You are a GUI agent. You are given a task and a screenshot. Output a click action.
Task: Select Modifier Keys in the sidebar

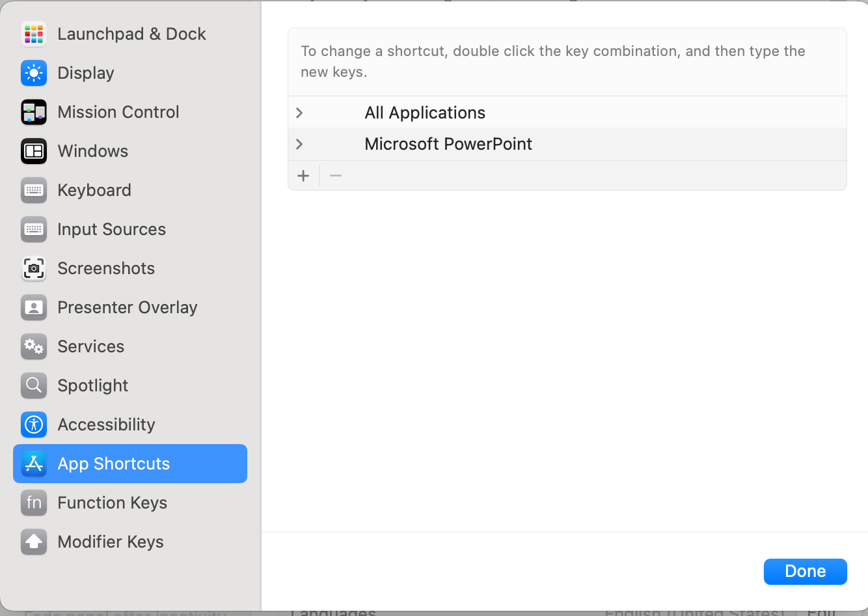coord(130,542)
